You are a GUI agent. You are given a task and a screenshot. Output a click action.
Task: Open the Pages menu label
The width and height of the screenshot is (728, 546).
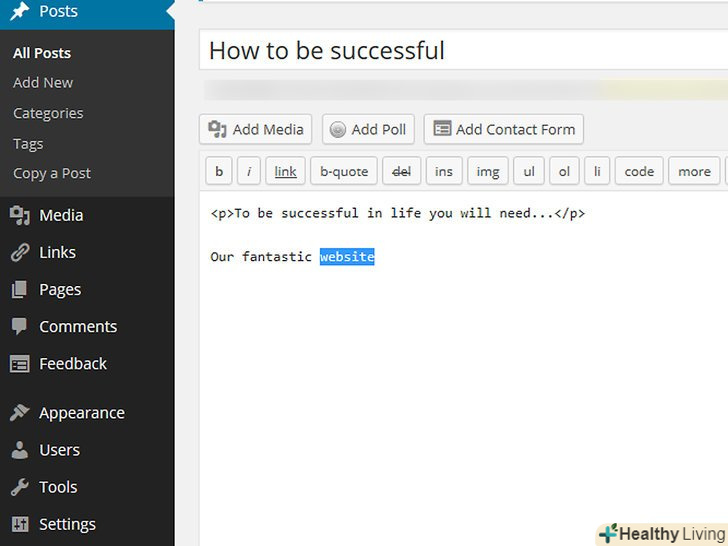click(60, 290)
